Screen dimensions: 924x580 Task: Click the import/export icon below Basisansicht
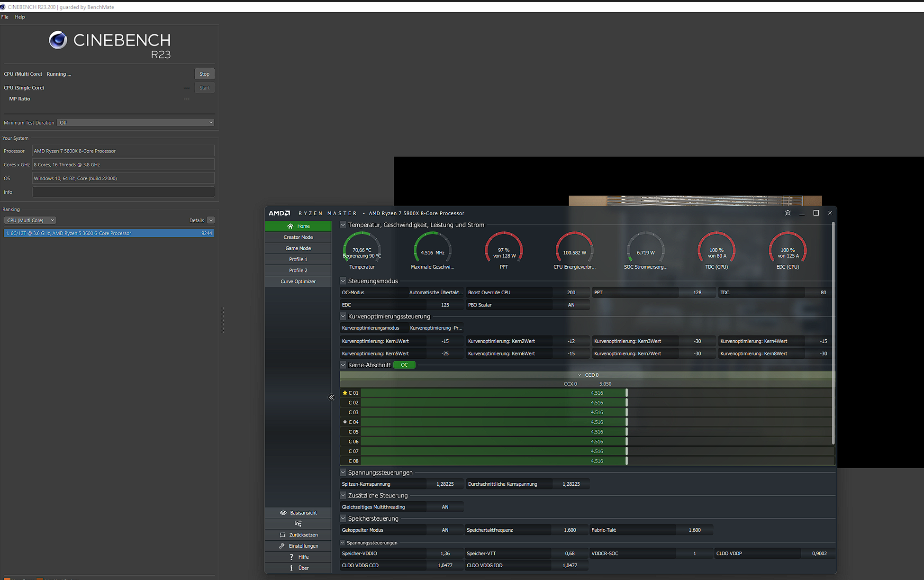click(x=298, y=524)
